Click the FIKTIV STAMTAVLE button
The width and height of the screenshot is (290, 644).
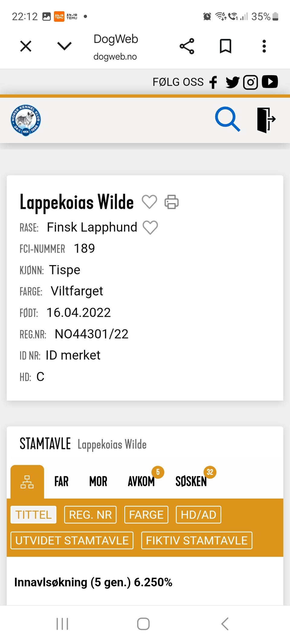coord(197,540)
